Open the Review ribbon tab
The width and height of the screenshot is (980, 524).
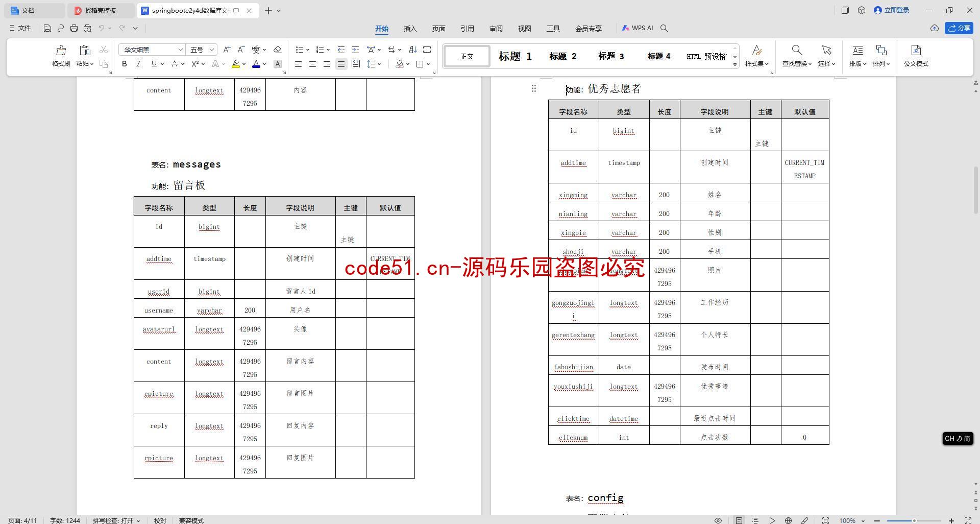pos(496,29)
